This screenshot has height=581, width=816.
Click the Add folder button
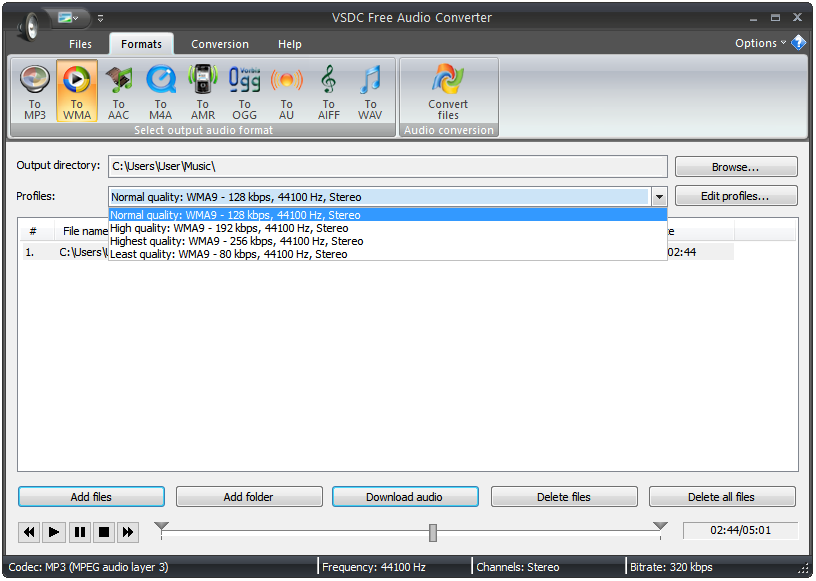coord(249,497)
